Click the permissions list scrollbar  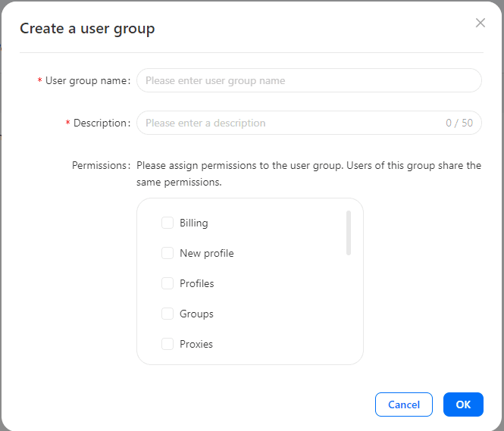(349, 233)
